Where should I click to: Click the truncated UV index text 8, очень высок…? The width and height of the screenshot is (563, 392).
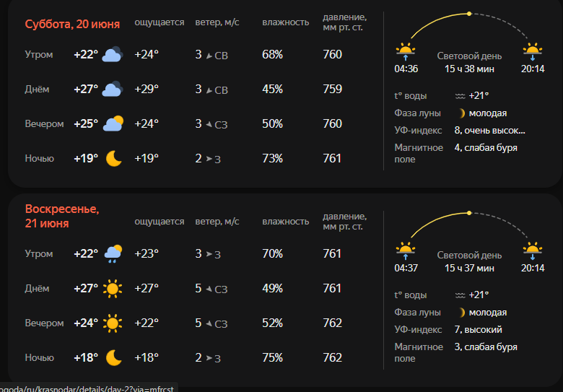tap(490, 131)
